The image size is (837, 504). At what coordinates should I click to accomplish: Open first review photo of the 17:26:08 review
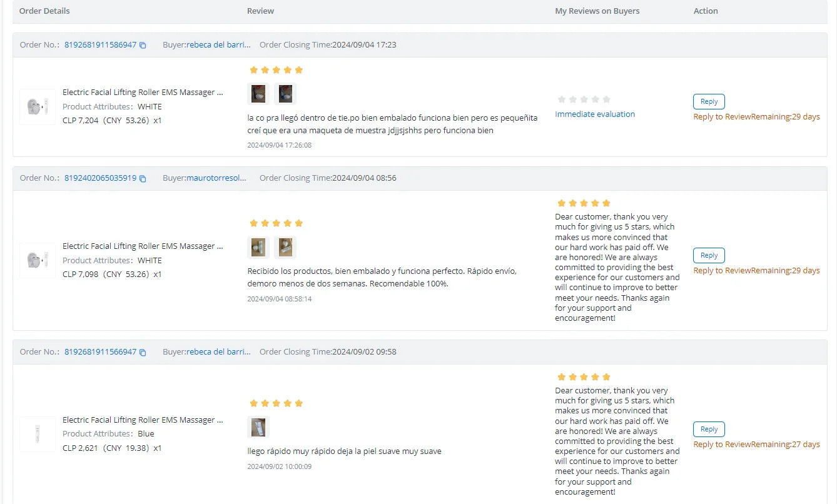coord(258,94)
